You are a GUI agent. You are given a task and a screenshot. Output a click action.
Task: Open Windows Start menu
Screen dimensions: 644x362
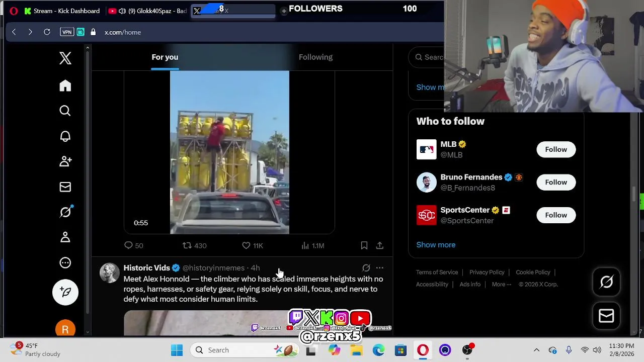pos(177,350)
